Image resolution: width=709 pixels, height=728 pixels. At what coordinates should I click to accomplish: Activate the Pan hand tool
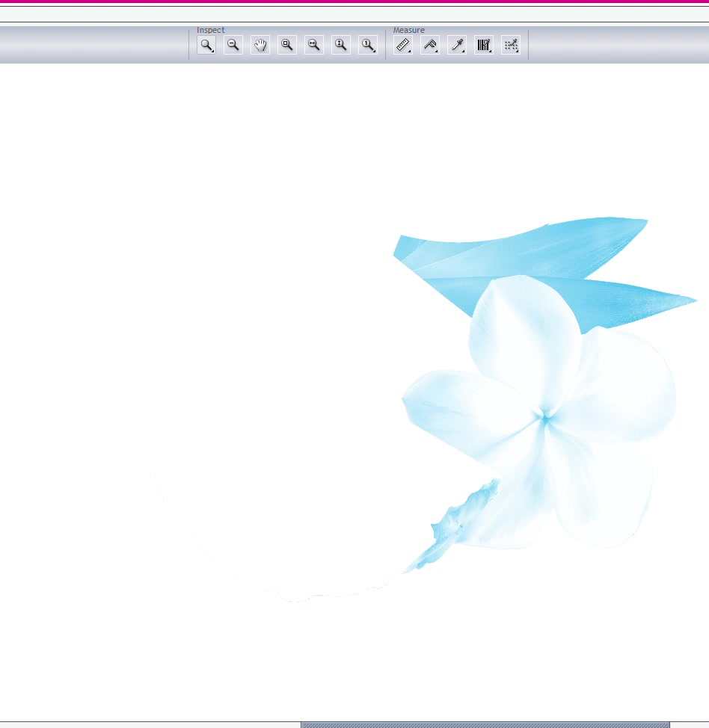click(260, 46)
